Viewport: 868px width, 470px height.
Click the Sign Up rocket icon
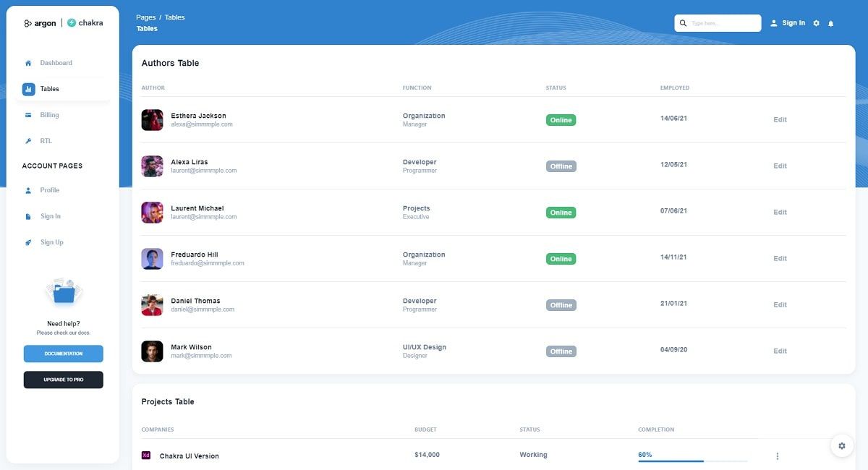coord(27,242)
